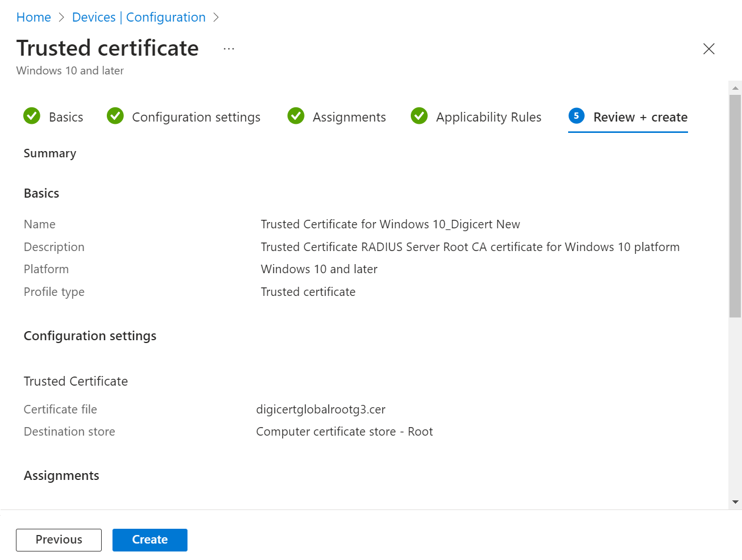Click the breadcrumb chevron after Home
The height and width of the screenshot is (560, 742).
(62, 18)
